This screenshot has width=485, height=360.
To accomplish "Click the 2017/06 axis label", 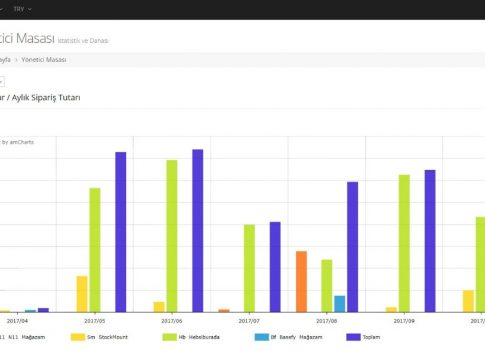I will pyautogui.click(x=172, y=321).
